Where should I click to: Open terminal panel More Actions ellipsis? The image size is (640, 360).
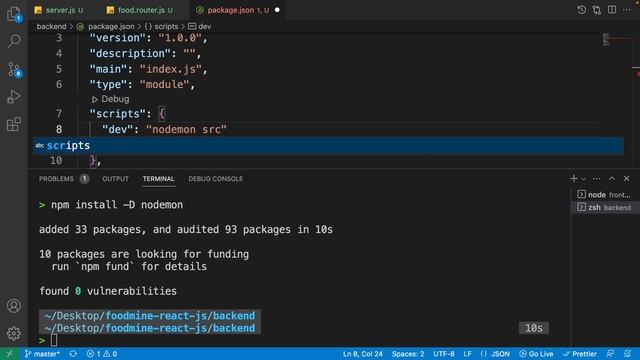click(x=597, y=178)
